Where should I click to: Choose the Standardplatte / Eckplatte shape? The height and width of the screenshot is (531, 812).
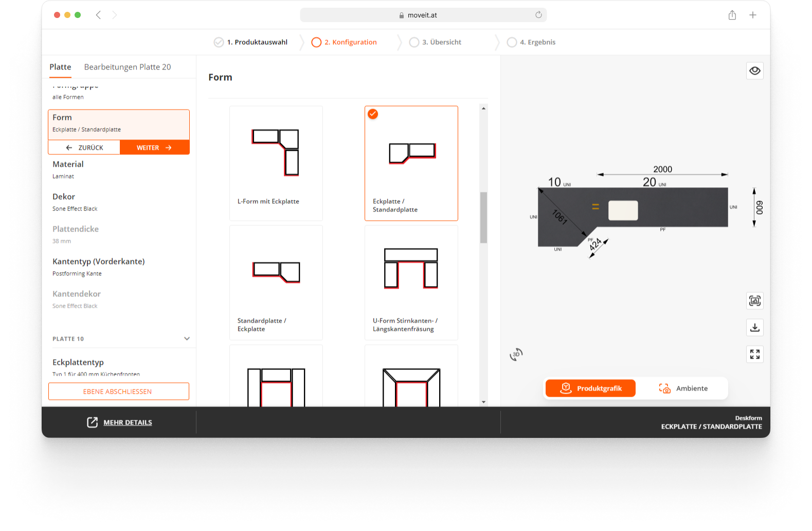(x=276, y=282)
